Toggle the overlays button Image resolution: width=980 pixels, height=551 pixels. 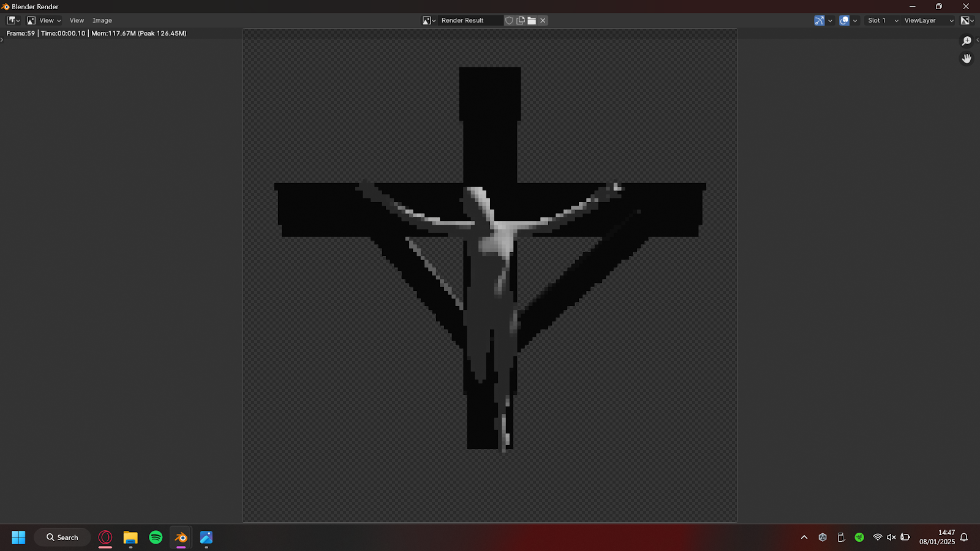pos(844,20)
